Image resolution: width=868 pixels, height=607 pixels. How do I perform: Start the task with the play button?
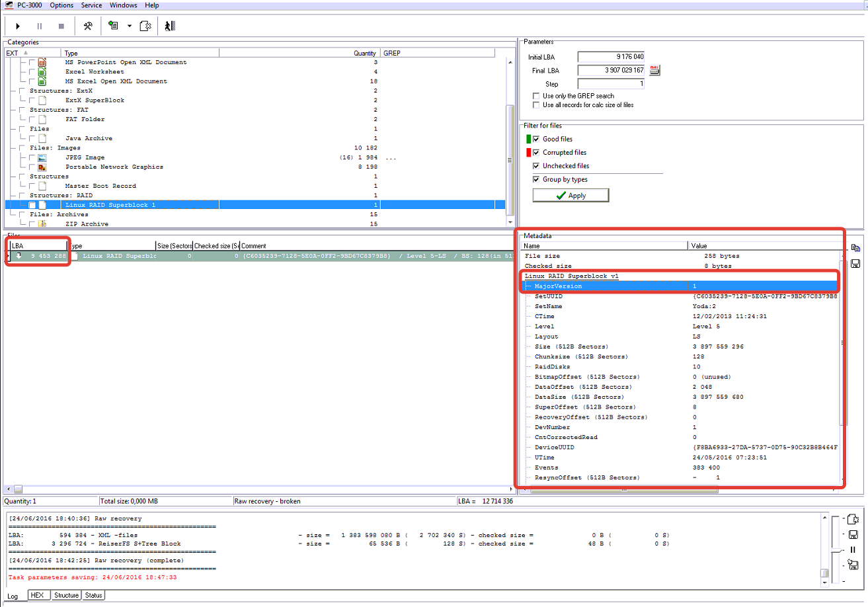click(18, 26)
